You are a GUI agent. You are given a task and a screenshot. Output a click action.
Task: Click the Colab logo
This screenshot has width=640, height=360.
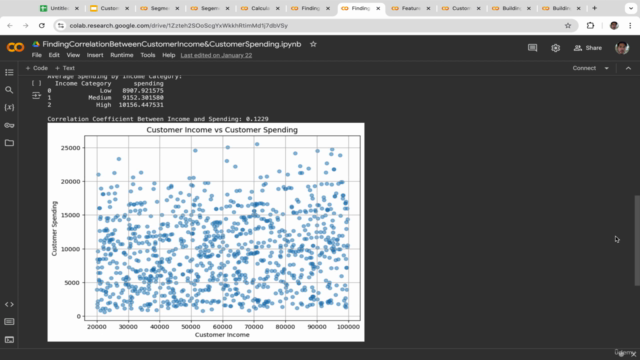coord(16,48)
